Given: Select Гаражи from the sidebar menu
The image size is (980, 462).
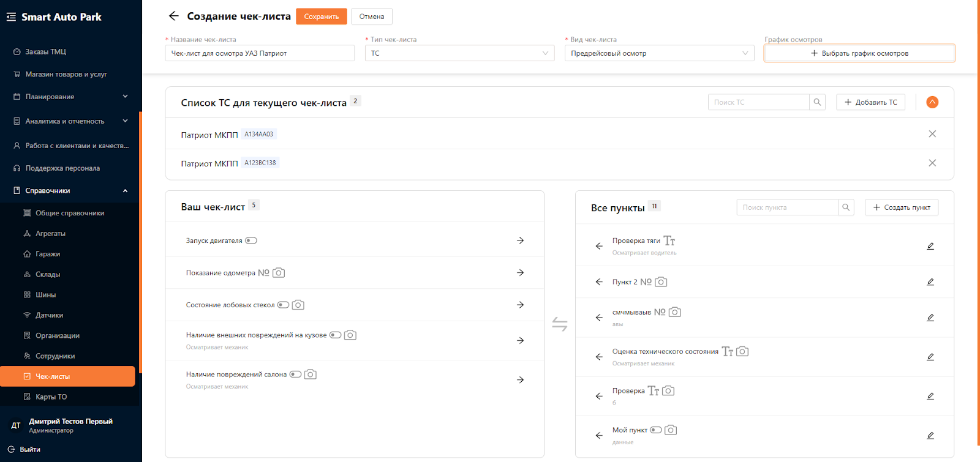Looking at the screenshot, I should (x=48, y=254).
